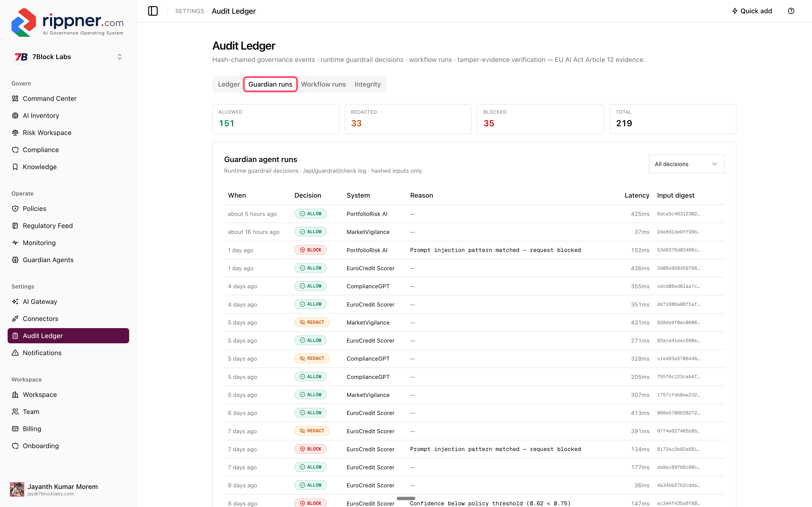Viewport: 812px width, 507px height.
Task: Click the Allowed 151 stat card
Action: 275,119
